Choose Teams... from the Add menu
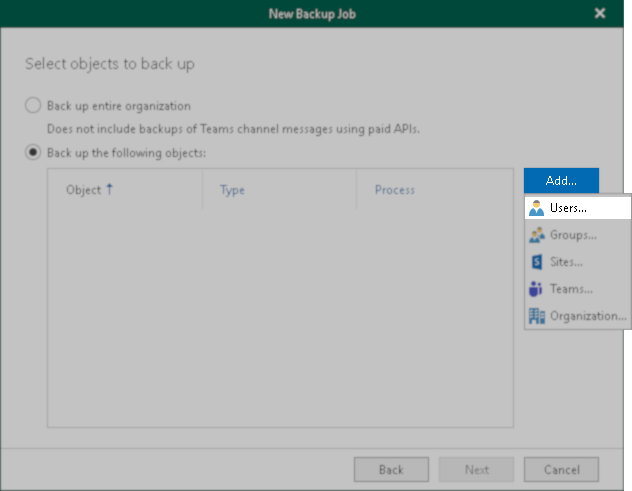The image size is (632, 491). tap(578, 289)
